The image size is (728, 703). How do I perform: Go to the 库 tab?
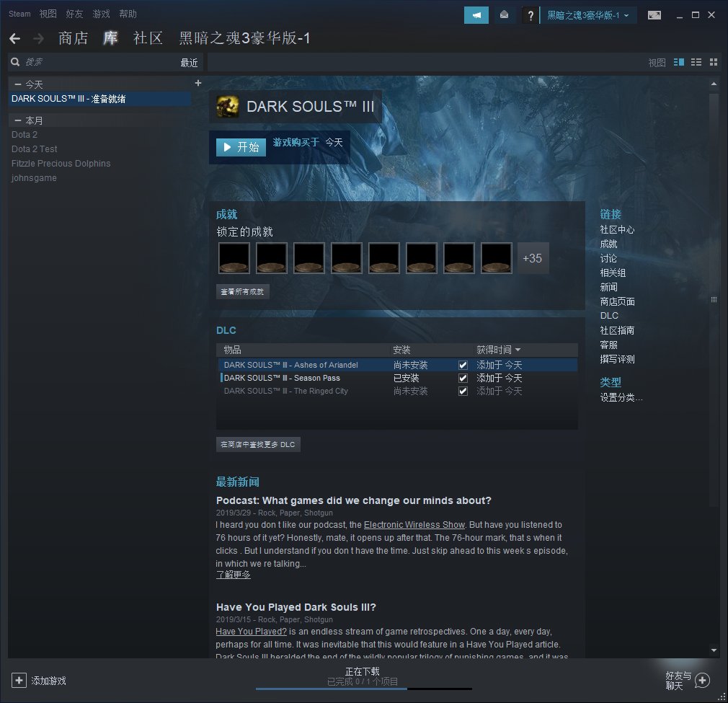coord(110,38)
